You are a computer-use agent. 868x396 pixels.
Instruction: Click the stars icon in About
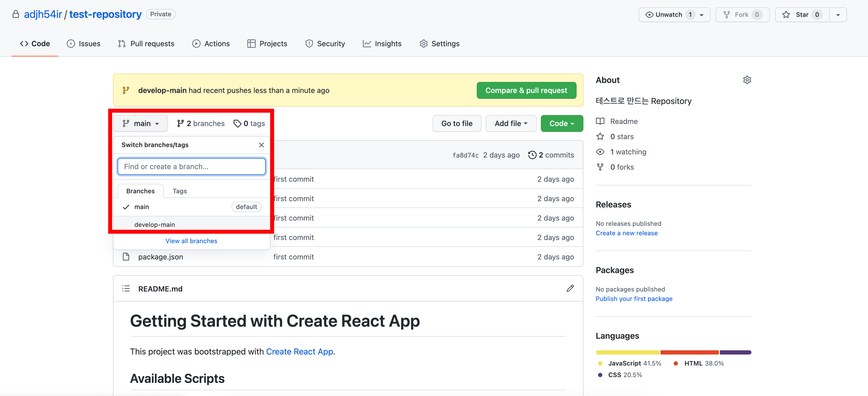click(x=600, y=137)
